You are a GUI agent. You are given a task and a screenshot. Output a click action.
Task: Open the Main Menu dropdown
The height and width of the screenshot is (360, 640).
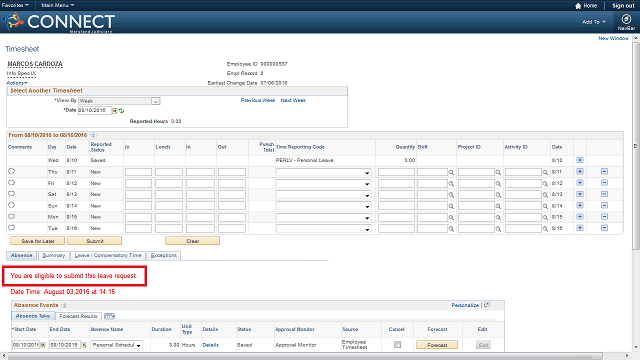coord(58,5)
